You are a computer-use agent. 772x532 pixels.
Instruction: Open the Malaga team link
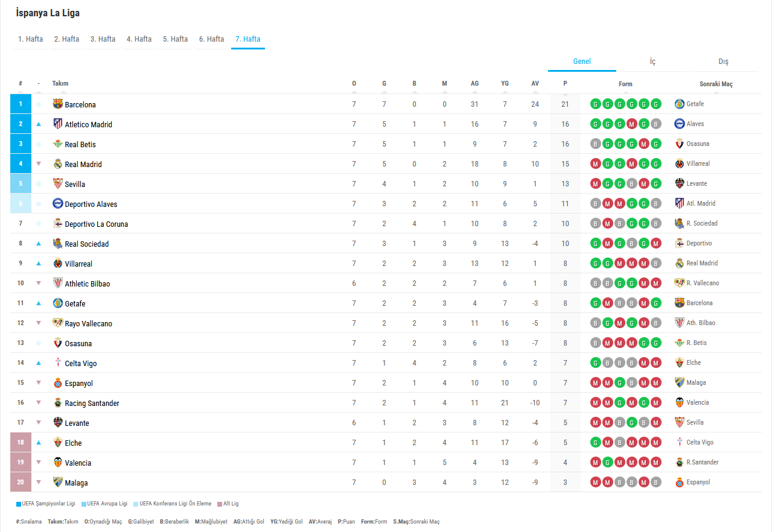[77, 483]
